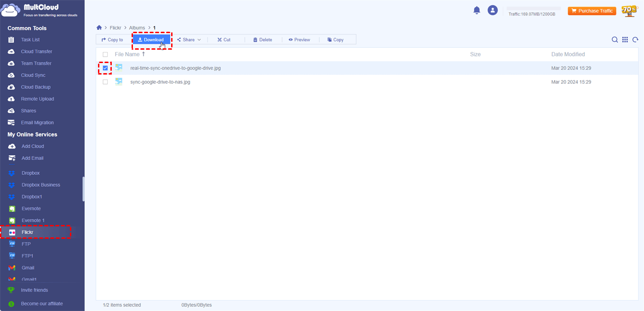The width and height of the screenshot is (644, 311).
Task: Open real-time-sync-onedrive-to-google-drive.jpg thumbnail
Action: coord(119,68)
